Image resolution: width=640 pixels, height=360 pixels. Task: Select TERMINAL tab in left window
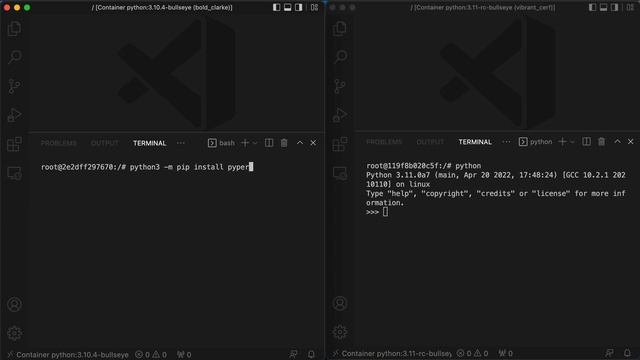[149, 143]
